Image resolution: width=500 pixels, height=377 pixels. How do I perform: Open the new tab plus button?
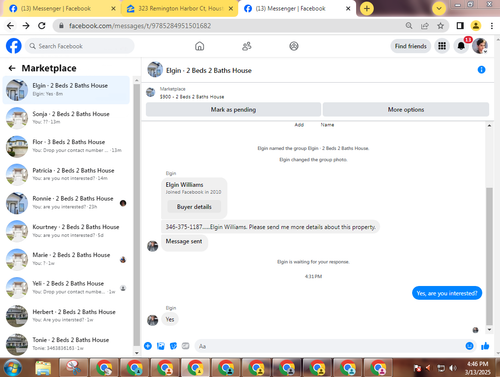pos(367,8)
